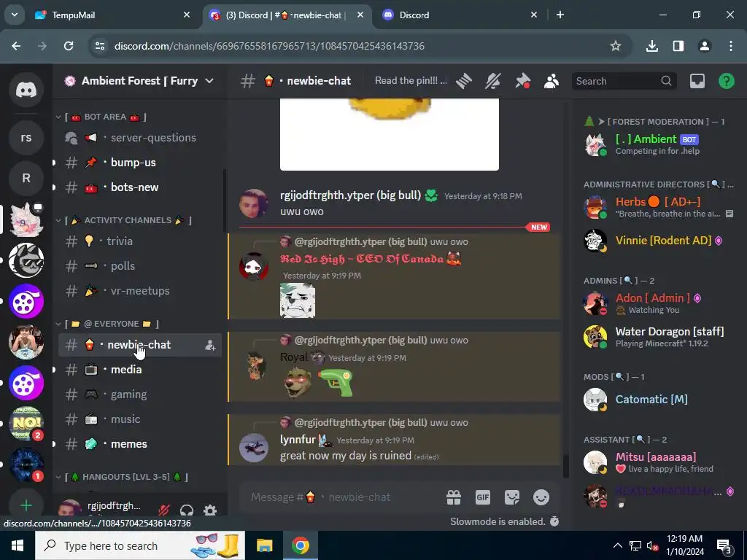Open the vr-meetups channel
This screenshot has width=747, height=560.
click(x=139, y=290)
